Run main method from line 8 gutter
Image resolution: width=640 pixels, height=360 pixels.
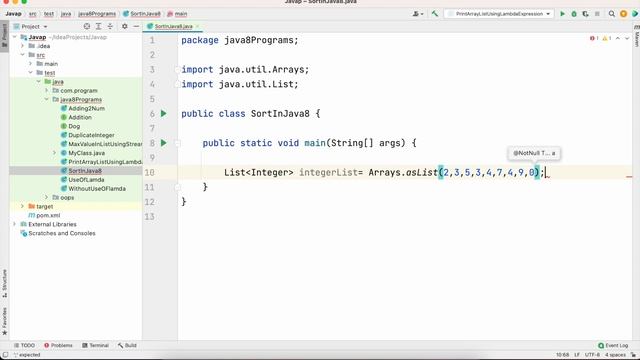164,143
